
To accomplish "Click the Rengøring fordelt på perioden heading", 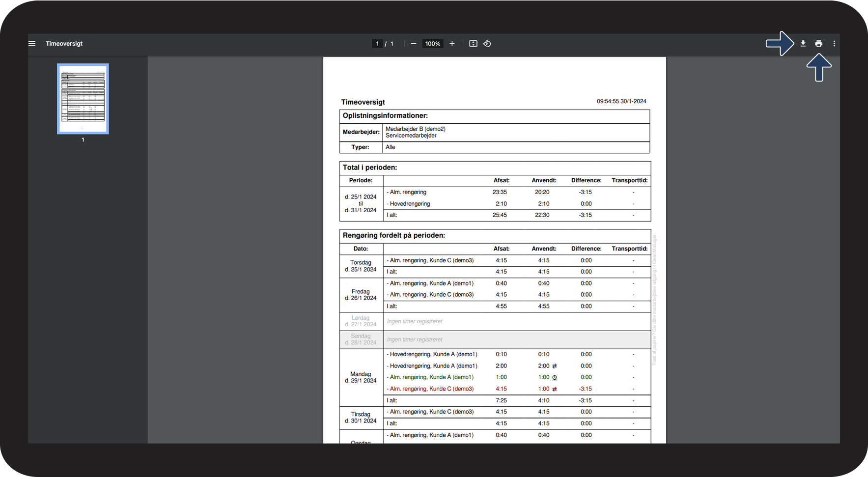I will 394,235.
